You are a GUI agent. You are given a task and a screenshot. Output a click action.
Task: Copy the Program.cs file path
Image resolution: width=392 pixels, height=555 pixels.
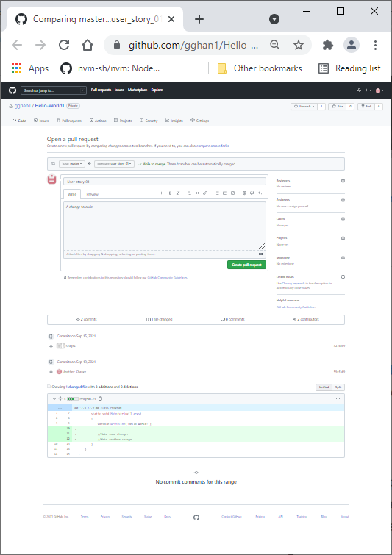(x=101, y=399)
